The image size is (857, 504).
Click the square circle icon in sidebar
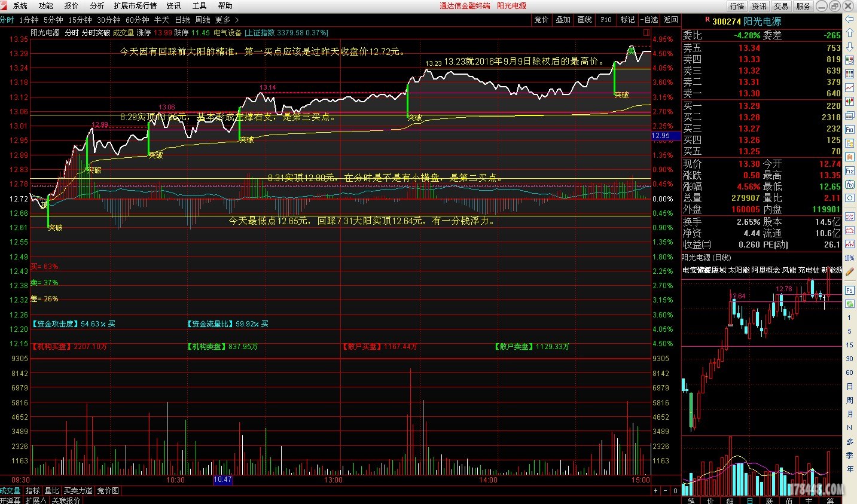click(x=849, y=198)
